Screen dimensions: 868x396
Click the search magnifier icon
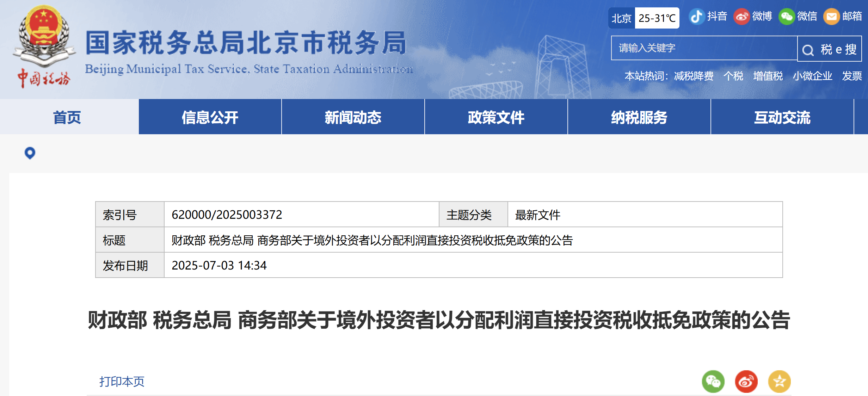click(x=808, y=50)
